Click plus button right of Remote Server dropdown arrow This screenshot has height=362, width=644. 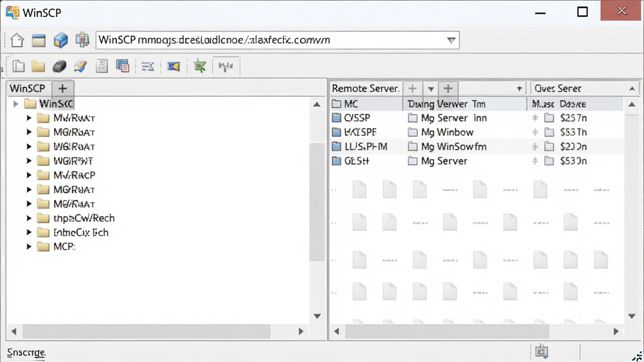click(x=448, y=88)
